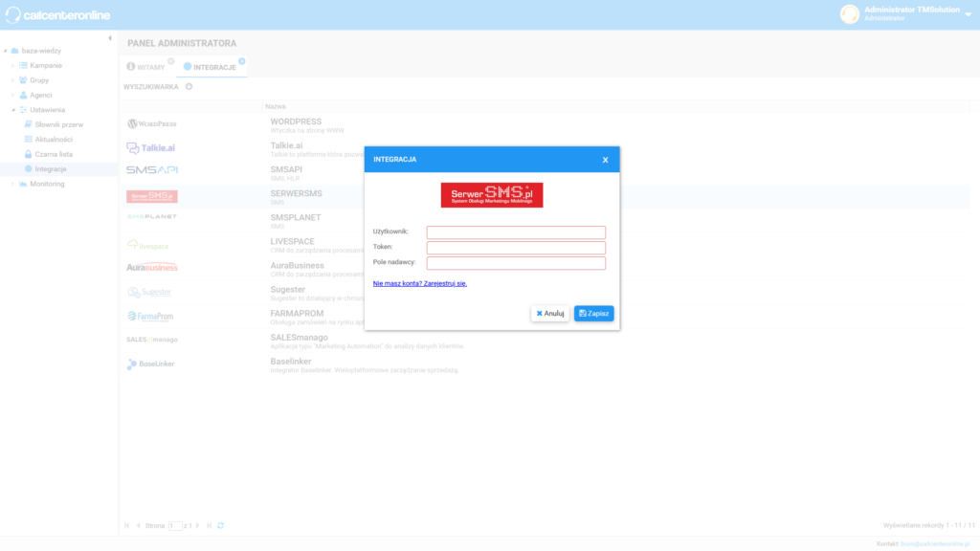This screenshot has width=980, height=551.
Task: Expand the Wyszukiwarka search panel icon
Action: point(189,87)
